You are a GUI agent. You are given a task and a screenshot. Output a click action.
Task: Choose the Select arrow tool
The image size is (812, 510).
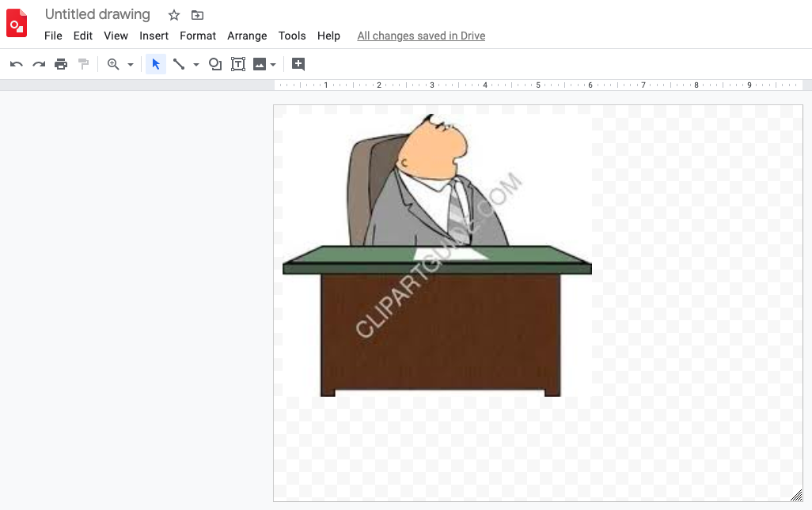(156, 64)
